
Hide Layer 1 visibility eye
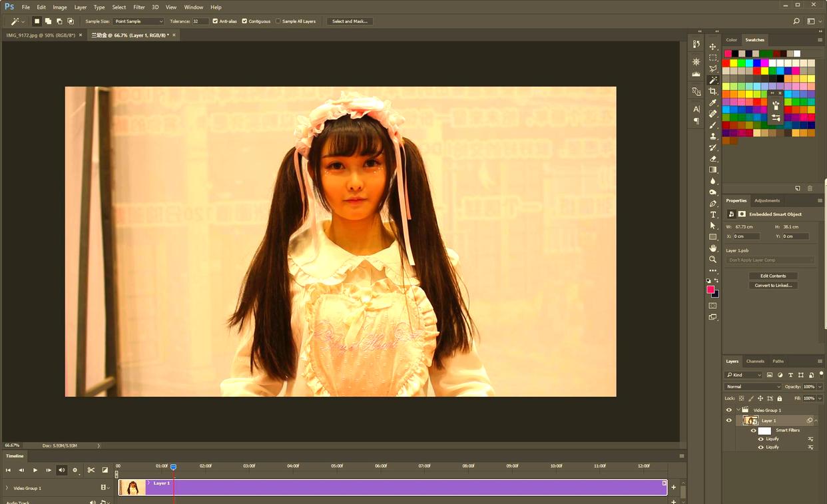[728, 421]
